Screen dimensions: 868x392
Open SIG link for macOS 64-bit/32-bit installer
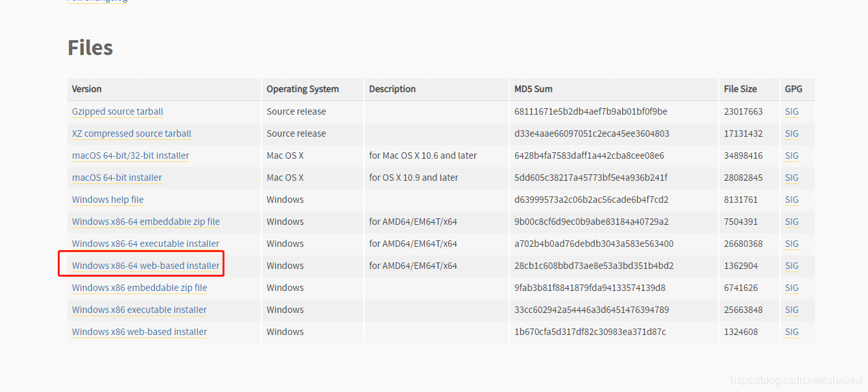point(791,156)
